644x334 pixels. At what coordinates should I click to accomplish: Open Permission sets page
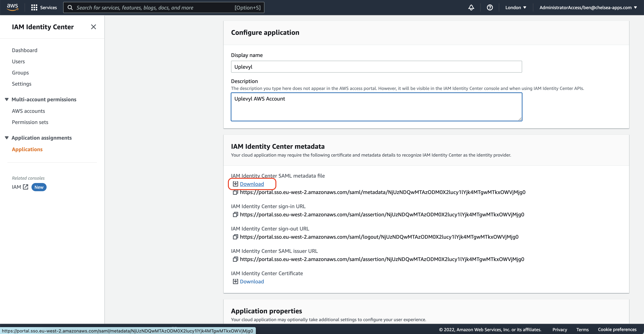point(30,122)
